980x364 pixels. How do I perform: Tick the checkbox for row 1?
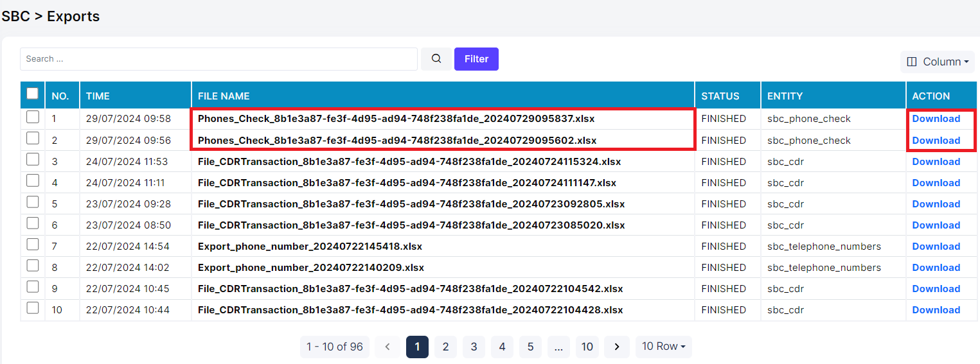(x=32, y=117)
